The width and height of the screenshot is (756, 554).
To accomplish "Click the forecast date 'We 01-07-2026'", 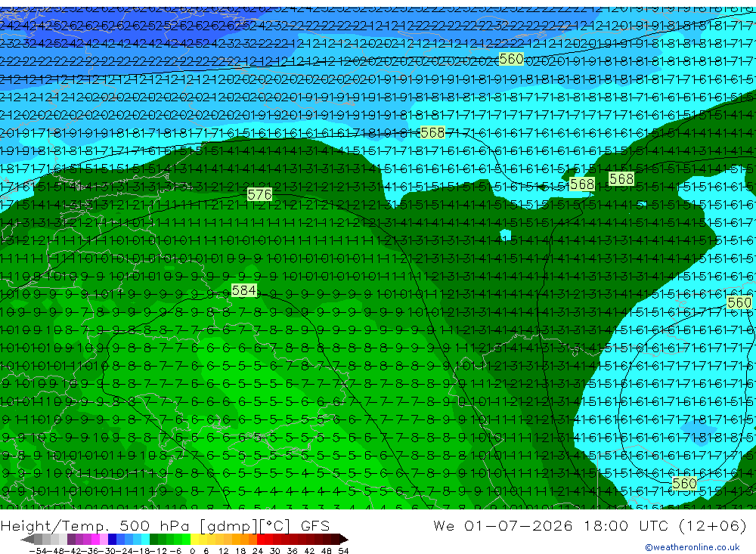I will pos(503,525).
